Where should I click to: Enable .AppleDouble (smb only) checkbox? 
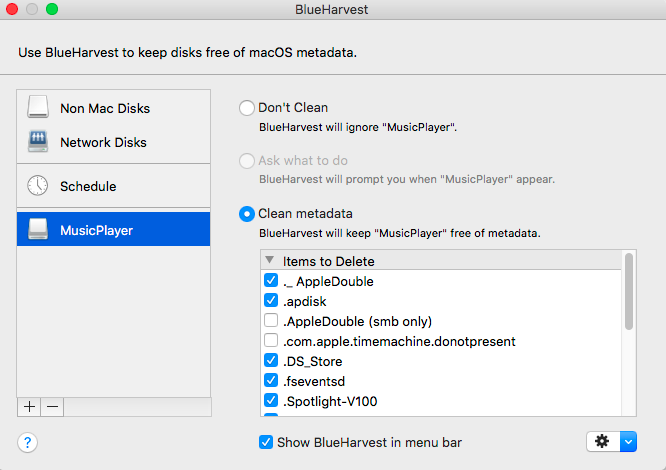click(x=271, y=320)
